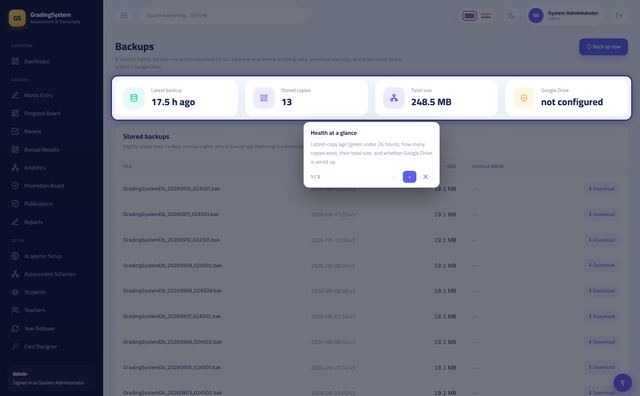The width and height of the screenshot is (640, 396).
Task: Click the Back up now button
Action: pos(603,47)
